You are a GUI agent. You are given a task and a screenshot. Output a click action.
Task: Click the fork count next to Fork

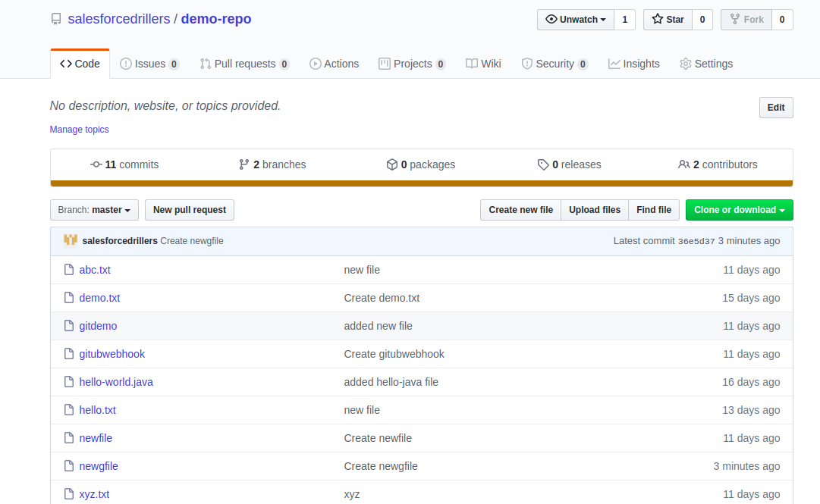coord(782,20)
